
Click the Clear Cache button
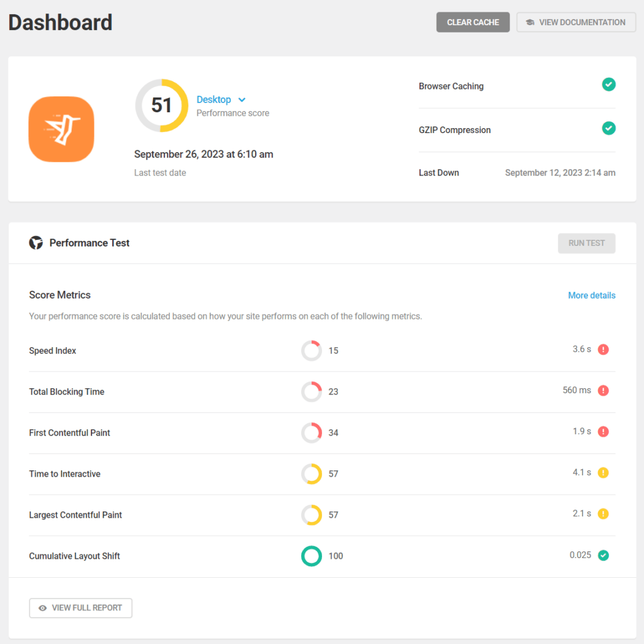pos(473,22)
